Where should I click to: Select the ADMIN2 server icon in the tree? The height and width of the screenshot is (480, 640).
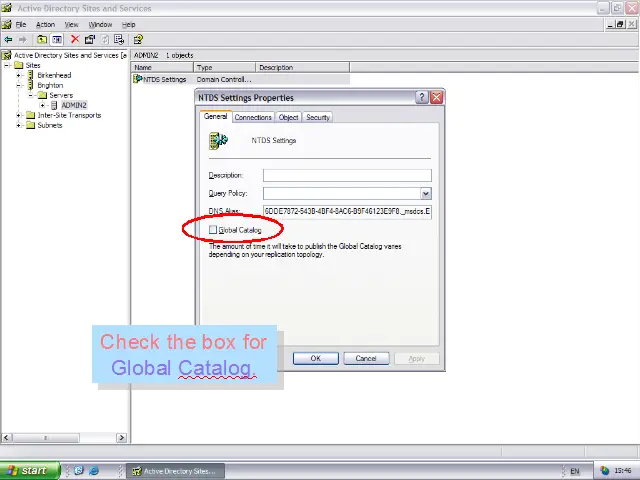coord(54,105)
